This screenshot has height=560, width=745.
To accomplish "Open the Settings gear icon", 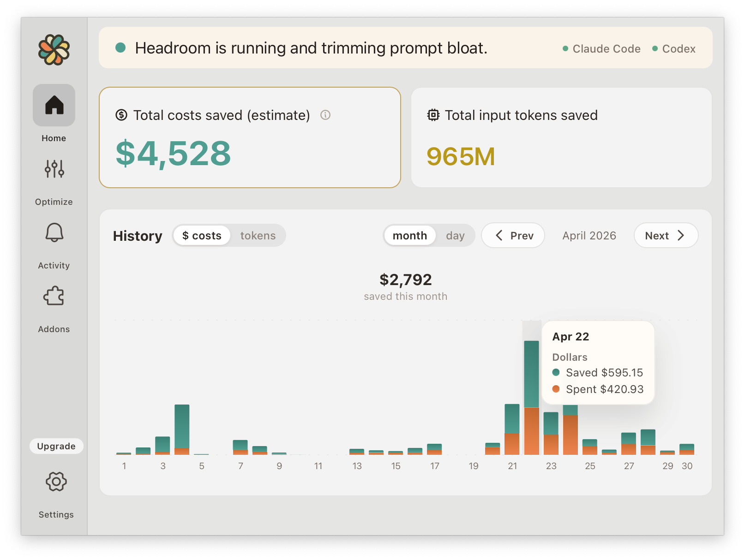I will (56, 482).
